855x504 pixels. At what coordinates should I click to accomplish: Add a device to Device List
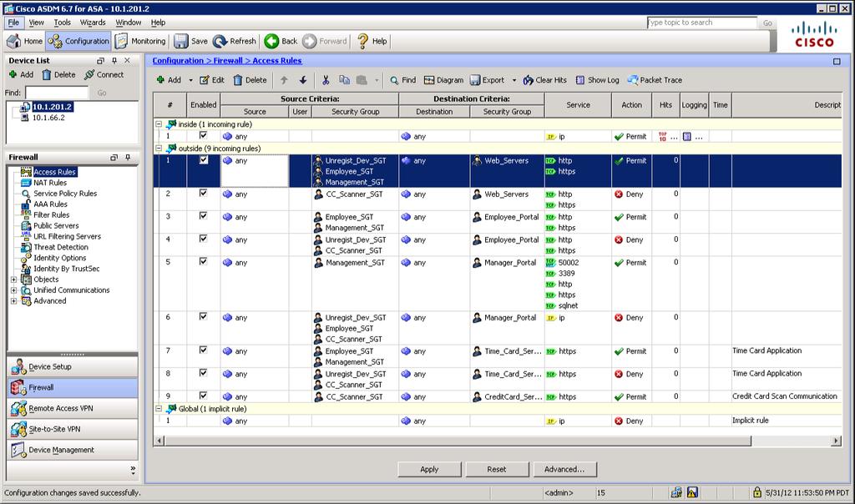[x=21, y=74]
